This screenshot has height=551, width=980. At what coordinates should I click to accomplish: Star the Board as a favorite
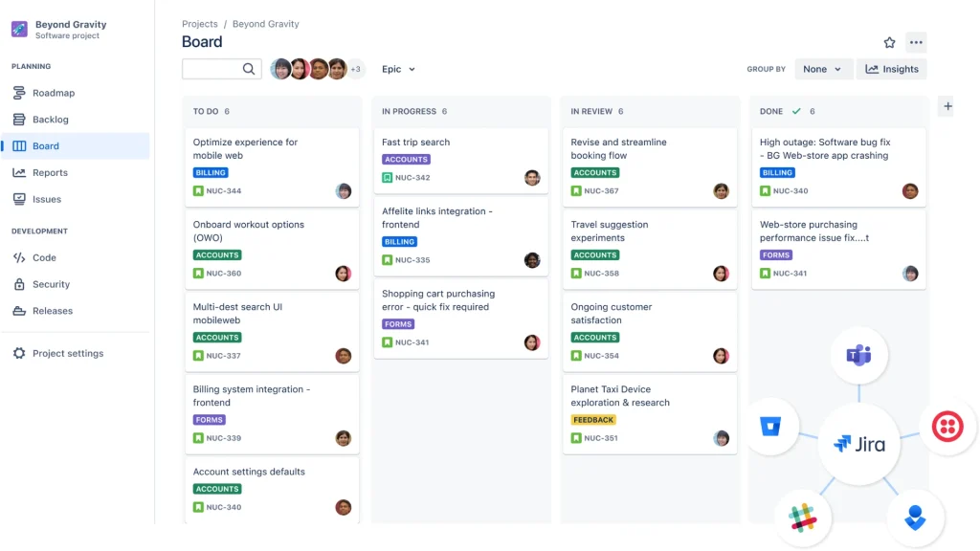coord(889,42)
